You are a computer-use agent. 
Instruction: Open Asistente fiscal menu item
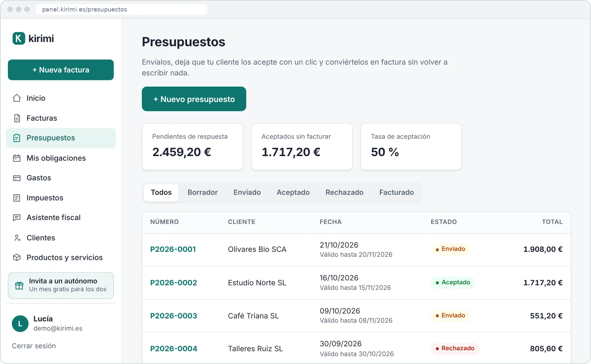[61, 218]
